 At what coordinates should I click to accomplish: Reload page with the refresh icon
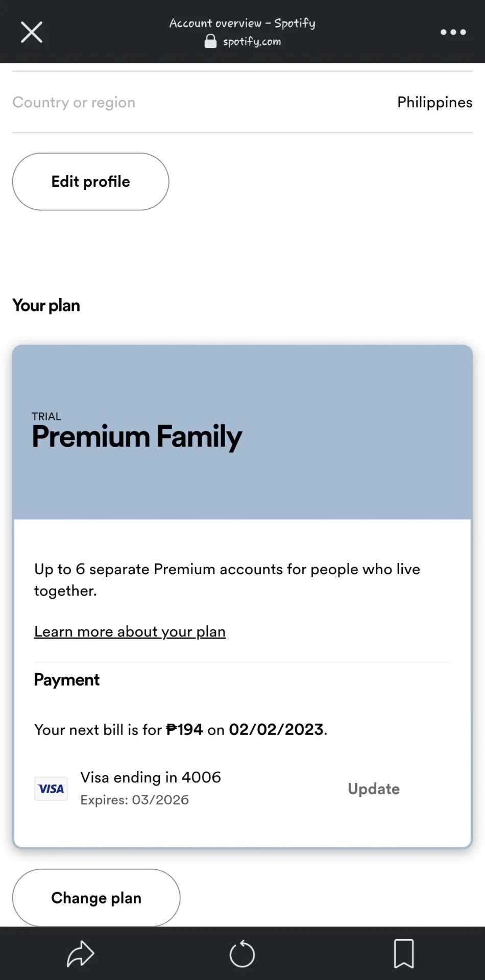(242, 953)
